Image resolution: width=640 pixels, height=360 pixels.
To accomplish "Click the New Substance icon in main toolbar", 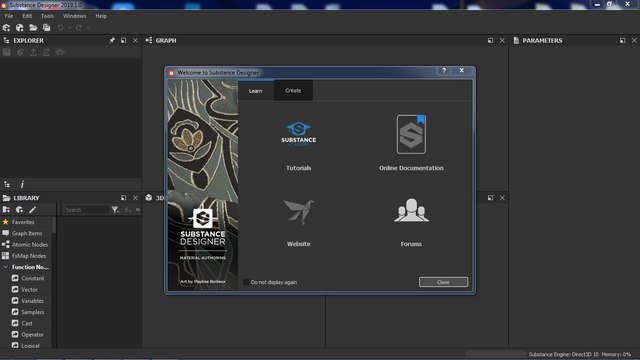I will coord(7,28).
